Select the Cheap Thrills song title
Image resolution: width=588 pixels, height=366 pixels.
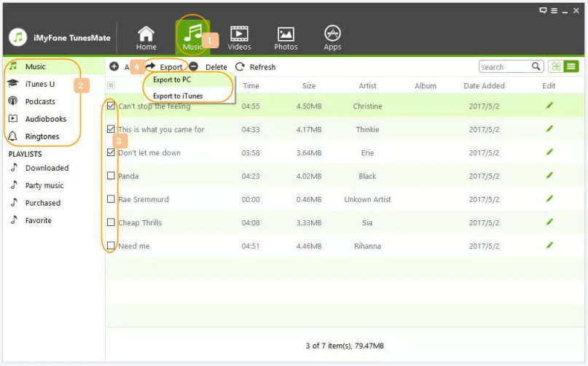(x=140, y=222)
